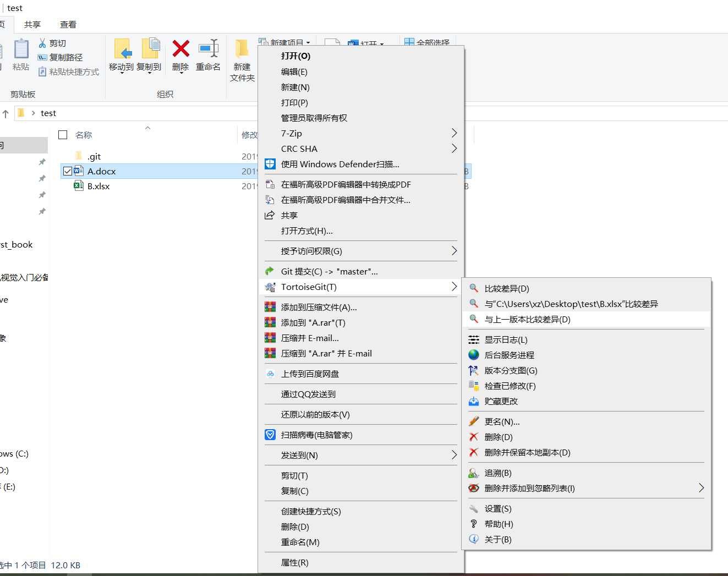Expand the 发送到 submenu arrow
Screen dimensions: 728x576
tap(454, 455)
